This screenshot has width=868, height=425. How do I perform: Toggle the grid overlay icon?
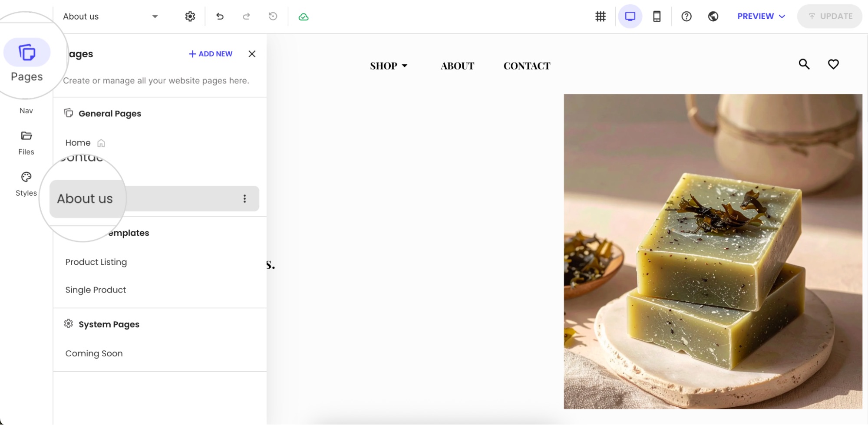[601, 16]
